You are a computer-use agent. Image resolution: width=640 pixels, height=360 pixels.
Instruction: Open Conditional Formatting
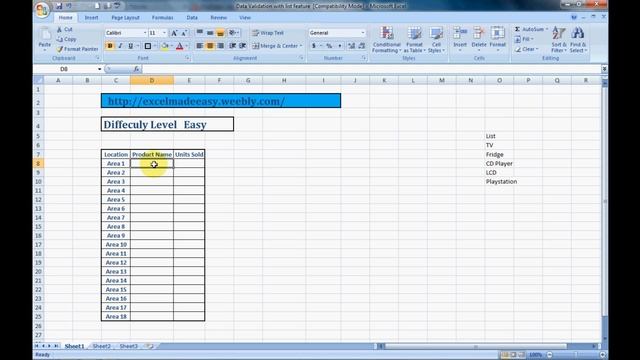click(x=387, y=40)
